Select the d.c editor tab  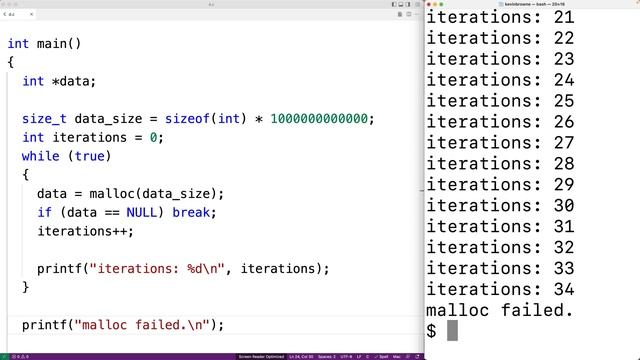click(x=18, y=14)
